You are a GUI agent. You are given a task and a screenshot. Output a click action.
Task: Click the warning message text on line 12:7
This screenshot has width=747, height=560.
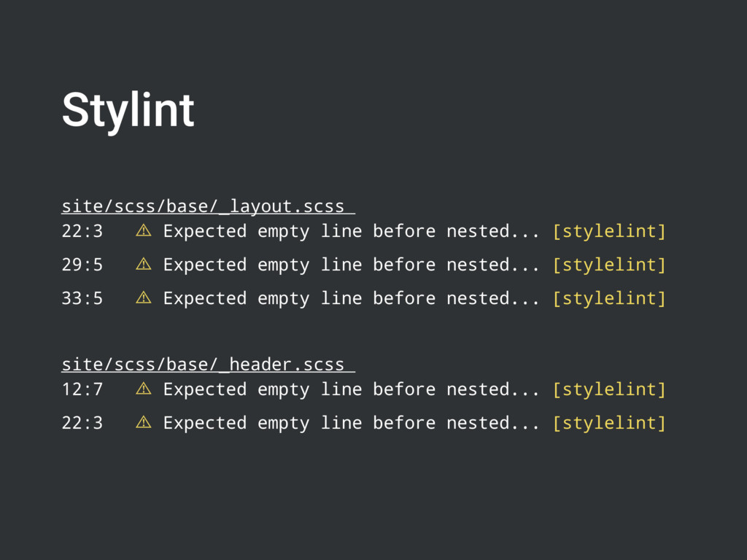351,390
